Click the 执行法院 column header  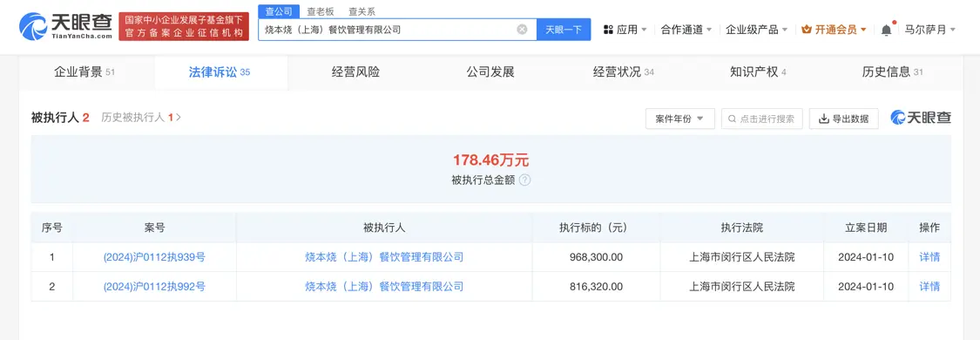[x=742, y=228]
